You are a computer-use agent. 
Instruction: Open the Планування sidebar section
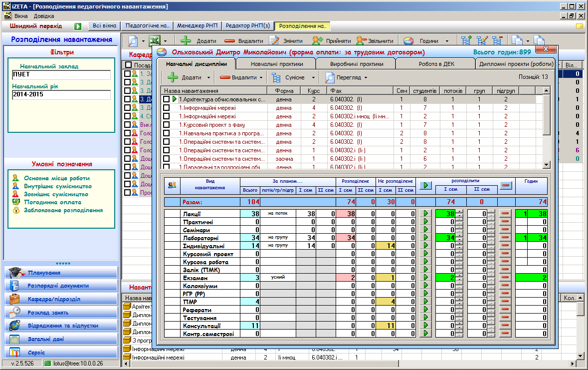[x=61, y=273]
